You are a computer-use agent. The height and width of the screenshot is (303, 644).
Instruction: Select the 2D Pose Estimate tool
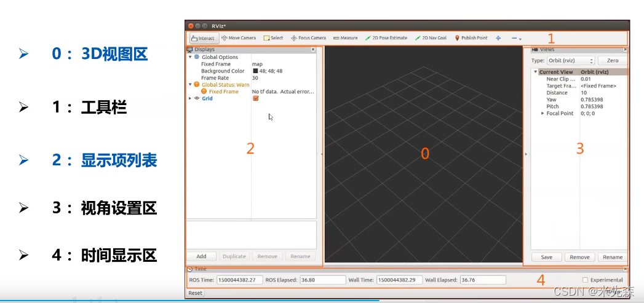click(386, 37)
